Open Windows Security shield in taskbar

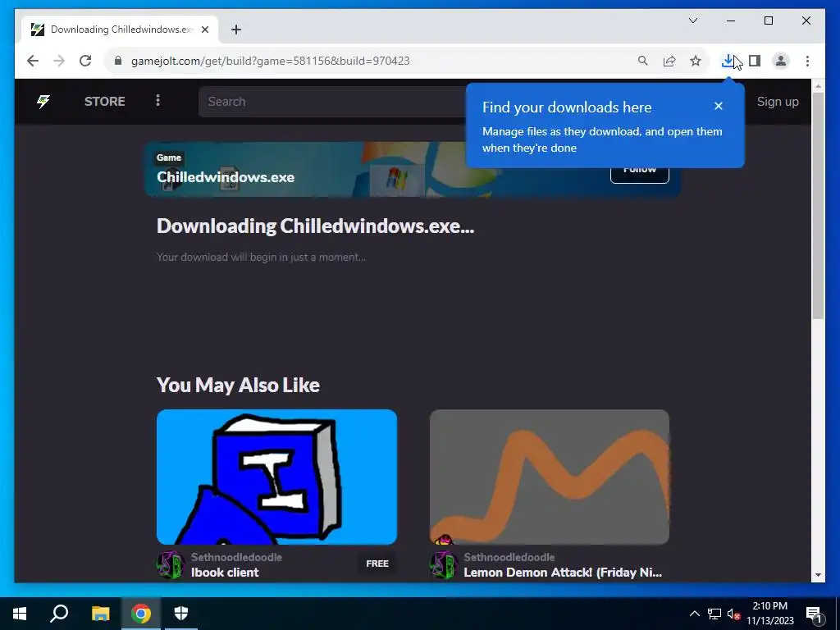point(181,614)
